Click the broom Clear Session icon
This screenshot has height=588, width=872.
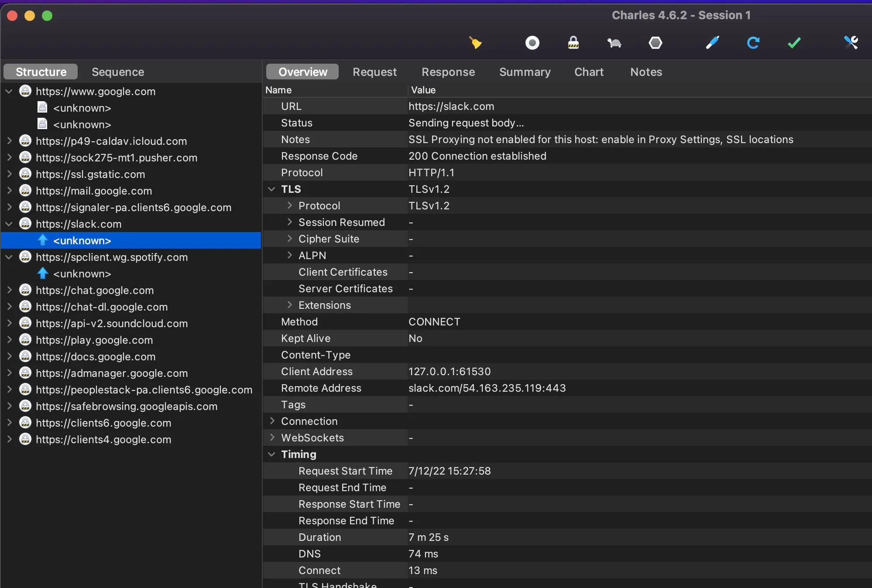pyautogui.click(x=475, y=43)
